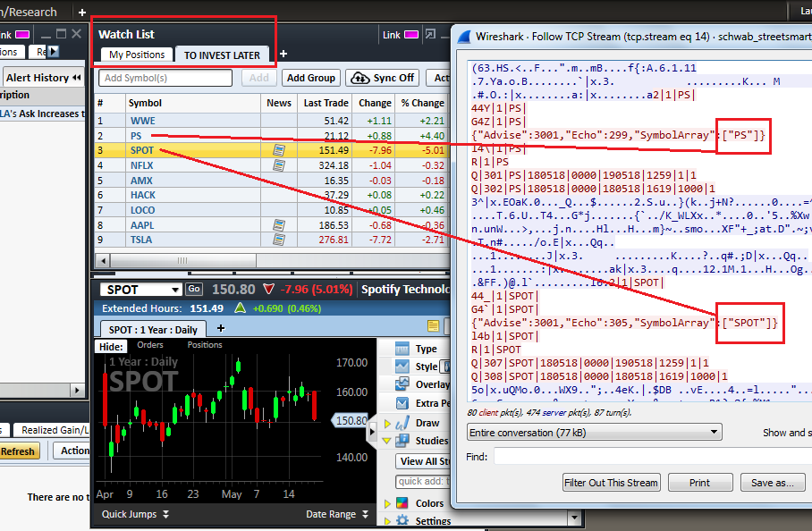Select the NFLX symbol link

pos(141,165)
